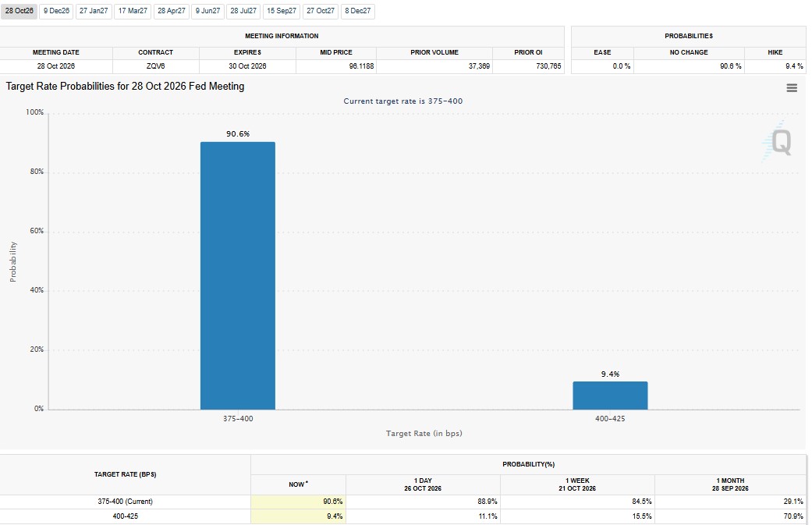Image resolution: width=812 pixels, height=525 pixels.
Task: Click the 1 month 29.1% cell
Action: (730, 501)
